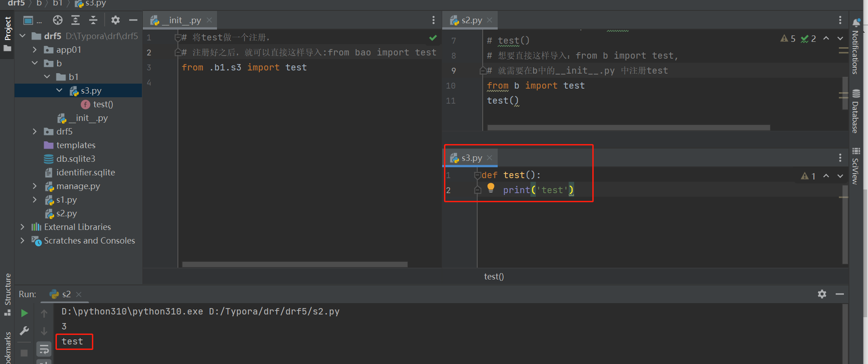Close the s3.py editor tab

click(x=490, y=158)
